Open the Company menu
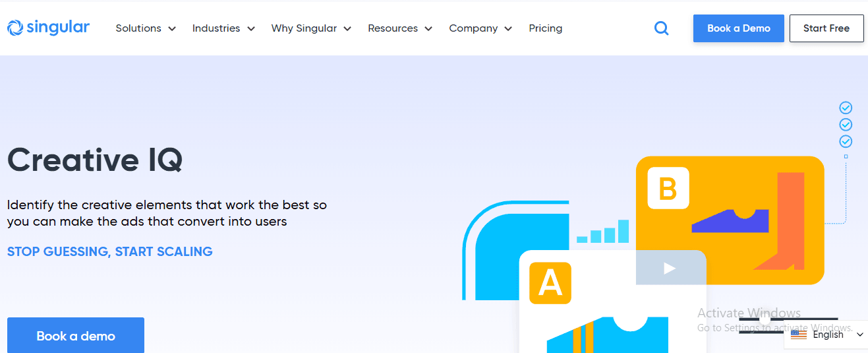Viewport: 868px width, 353px height. (x=473, y=28)
